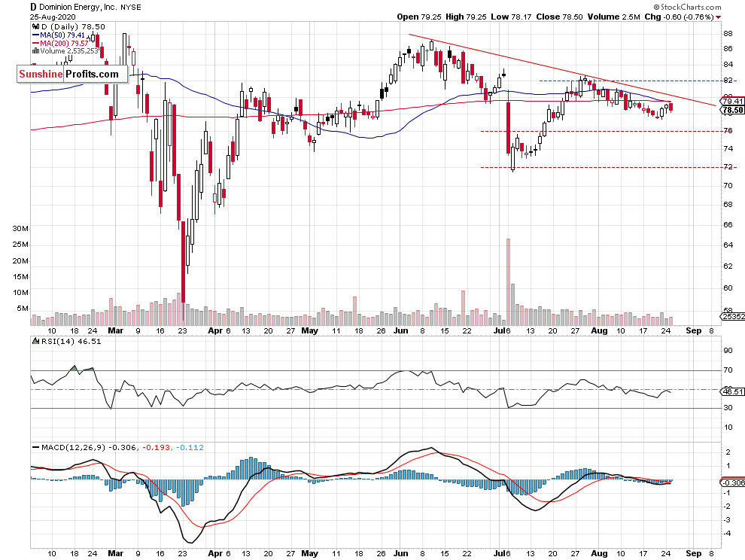Click the 72 price axis label
The width and height of the screenshot is (745, 560).
pos(728,167)
